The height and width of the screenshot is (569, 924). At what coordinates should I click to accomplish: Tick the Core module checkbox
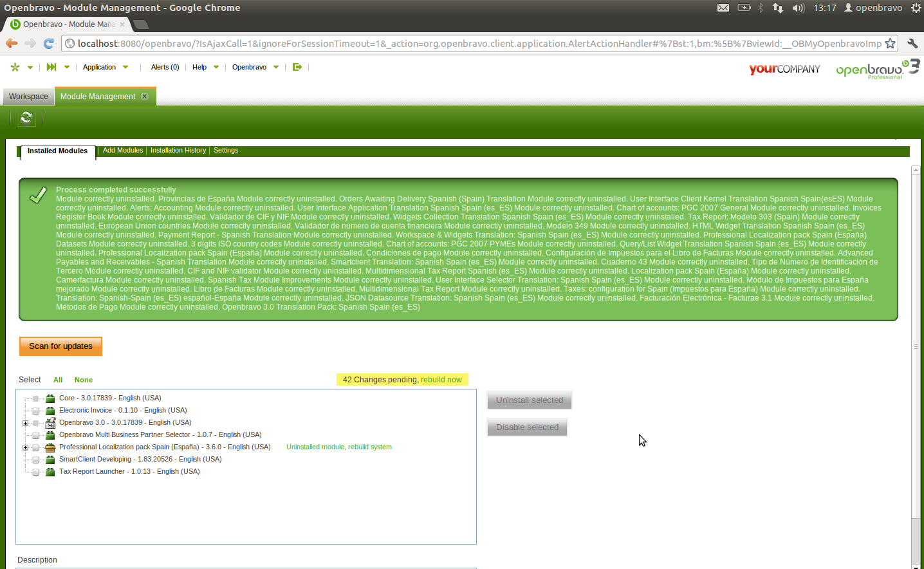(36, 398)
